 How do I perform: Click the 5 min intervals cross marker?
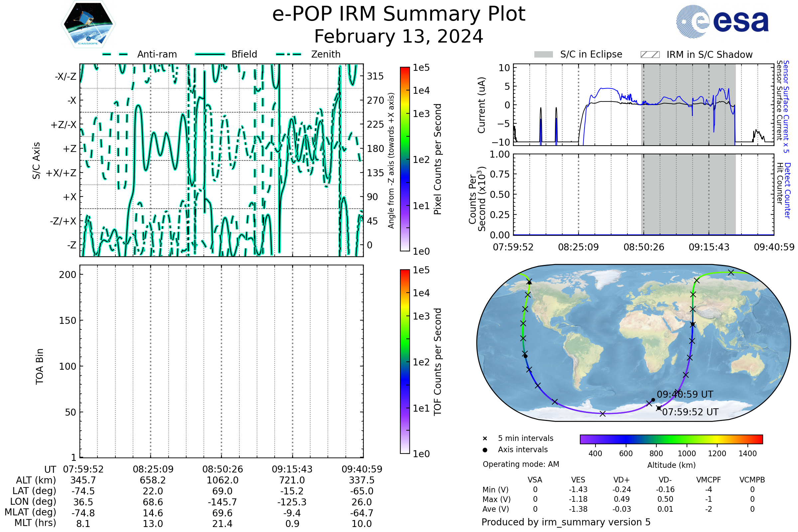[x=485, y=439]
